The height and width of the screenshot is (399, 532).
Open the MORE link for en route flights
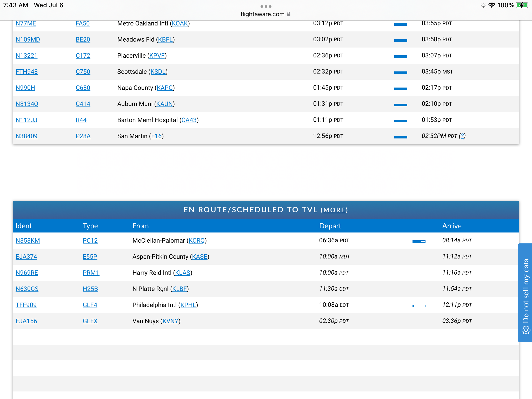334,210
